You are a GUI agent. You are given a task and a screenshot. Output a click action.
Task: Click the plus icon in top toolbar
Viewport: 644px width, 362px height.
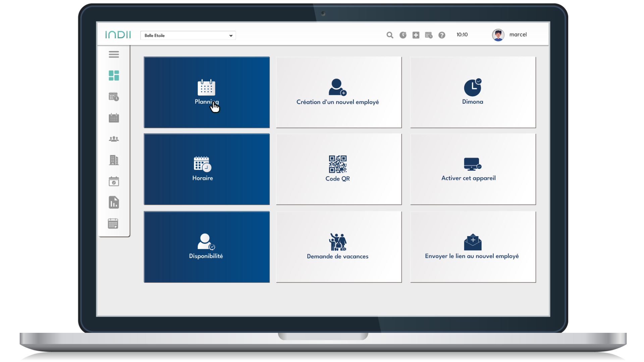tap(416, 35)
